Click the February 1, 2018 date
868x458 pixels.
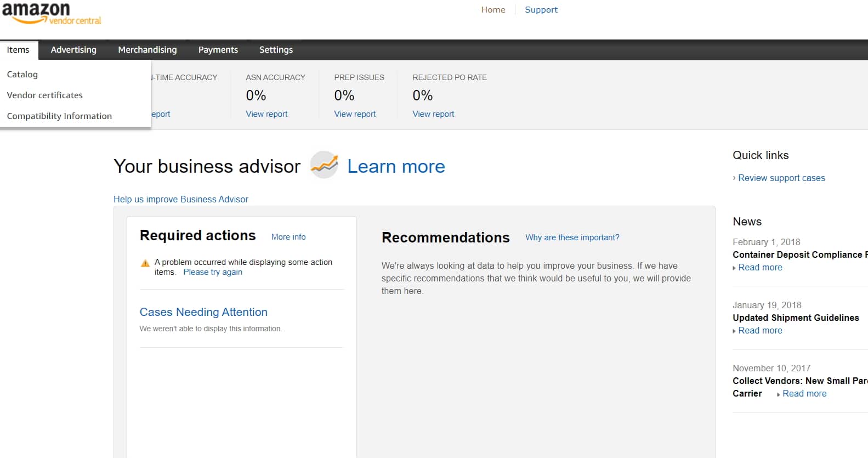[x=766, y=242]
